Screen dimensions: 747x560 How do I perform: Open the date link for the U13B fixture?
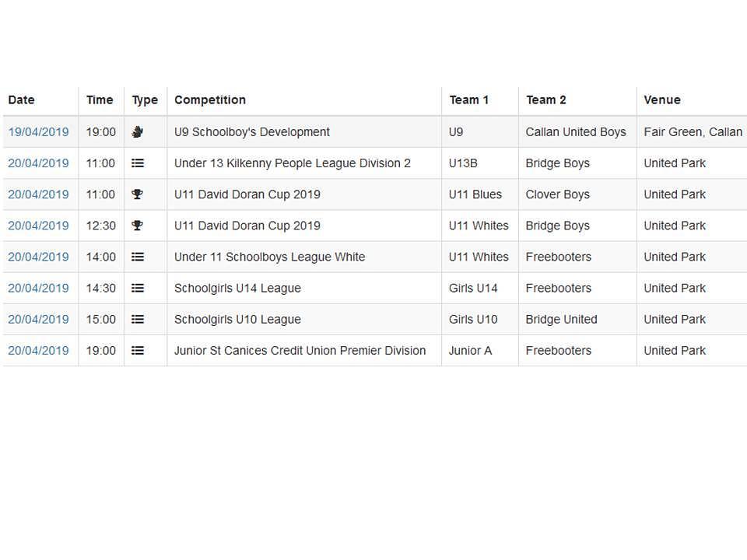[x=38, y=163]
